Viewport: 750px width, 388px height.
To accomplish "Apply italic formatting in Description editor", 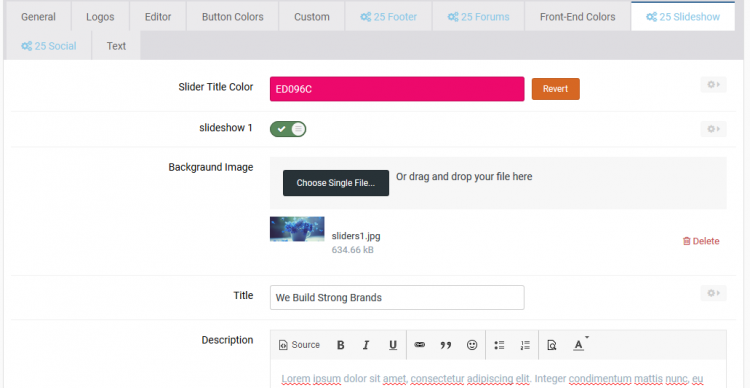I will pyautogui.click(x=366, y=345).
